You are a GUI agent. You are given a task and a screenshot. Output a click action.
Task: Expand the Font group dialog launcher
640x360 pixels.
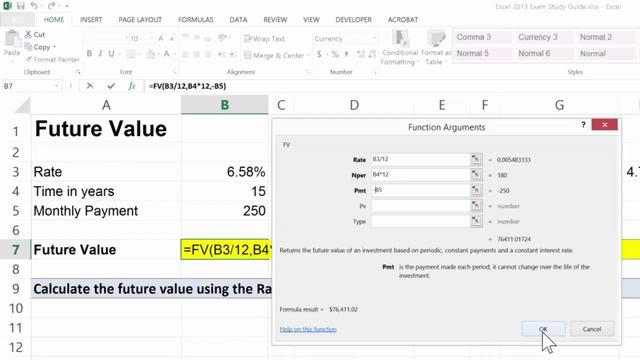tap(173, 72)
